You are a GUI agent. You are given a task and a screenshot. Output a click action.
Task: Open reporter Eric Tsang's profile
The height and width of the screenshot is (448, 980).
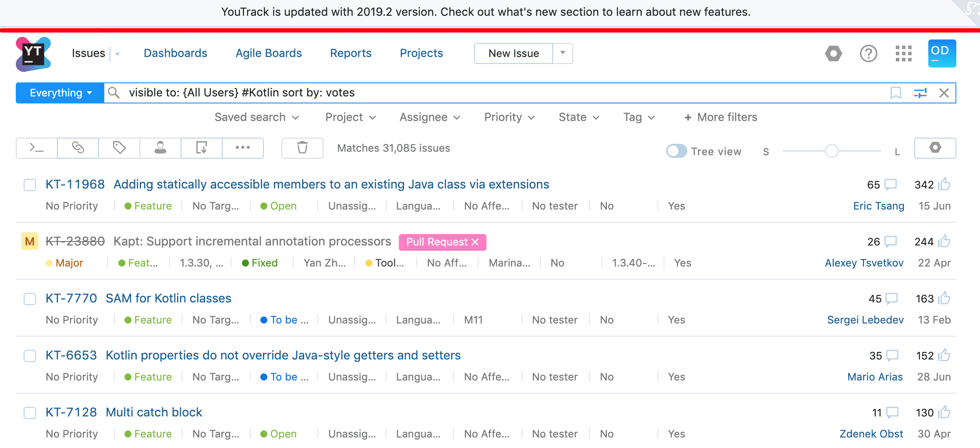(879, 206)
